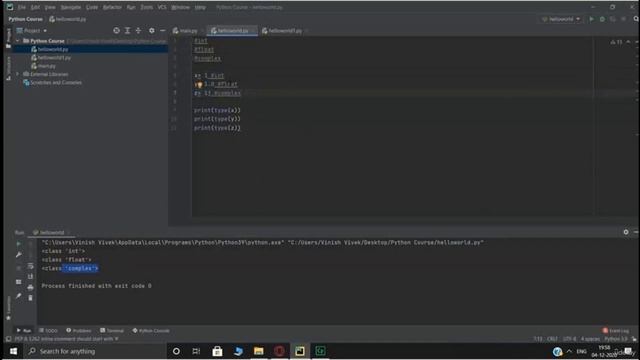Click scroll-to-end icon in Run panel
640x360 pixels.
click(31, 277)
